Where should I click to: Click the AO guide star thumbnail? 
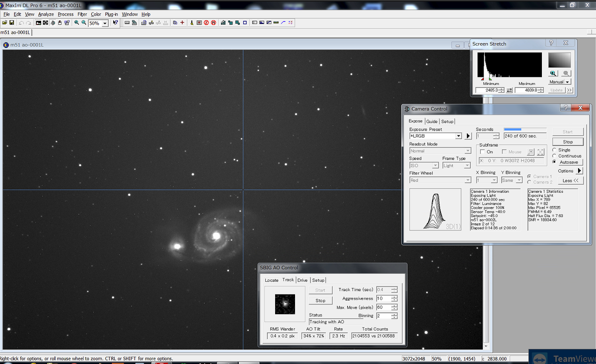pos(285,304)
